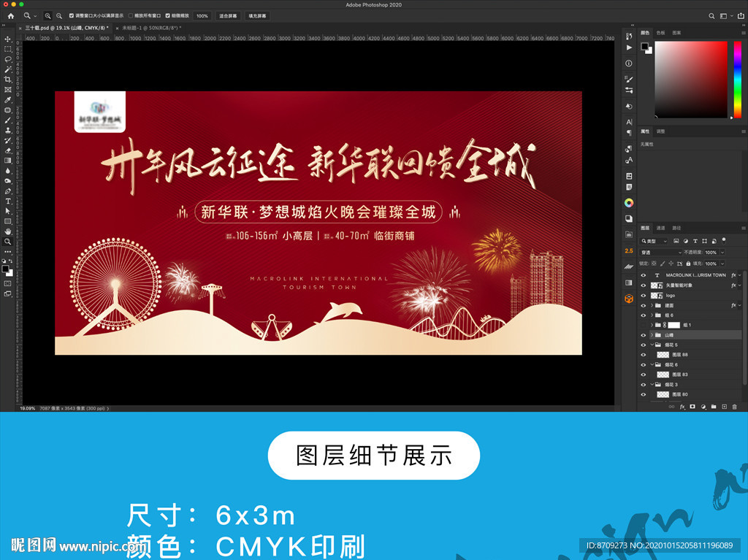Click the Home icon in options bar

[10, 16]
